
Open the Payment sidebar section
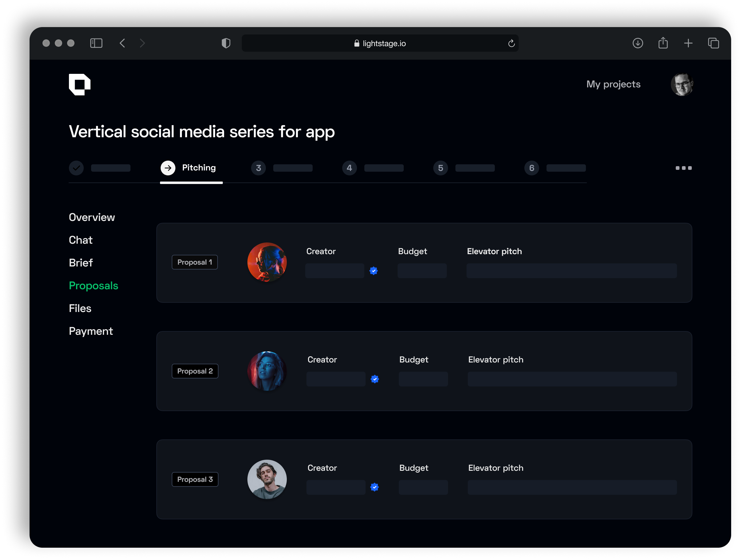[91, 331]
